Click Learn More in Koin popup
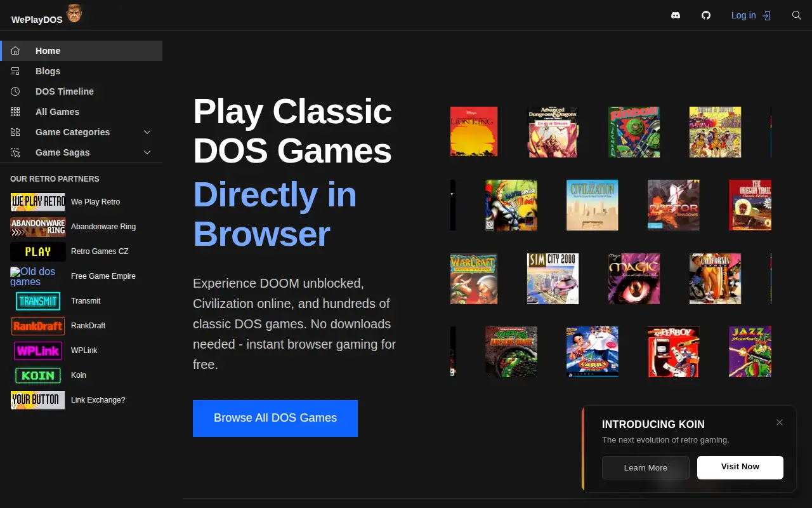 click(x=645, y=468)
